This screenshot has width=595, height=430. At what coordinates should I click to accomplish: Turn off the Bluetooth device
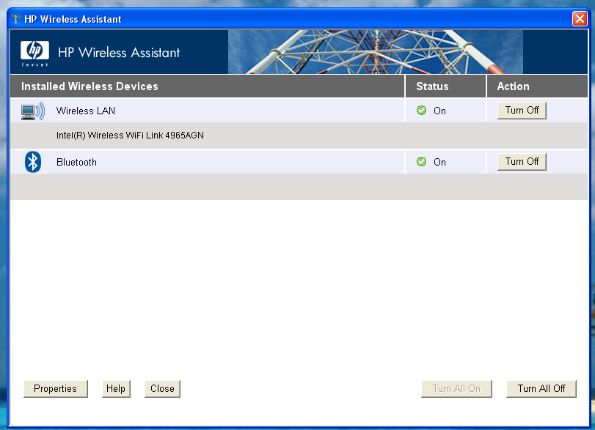(x=522, y=162)
